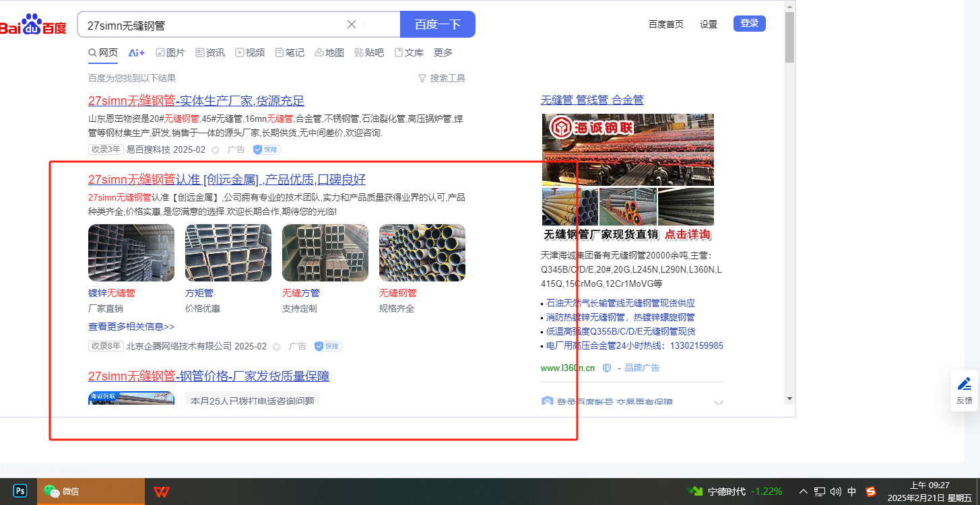The image size is (980, 505).
Task: Open 设置 in the top bar
Action: pyautogui.click(x=709, y=24)
